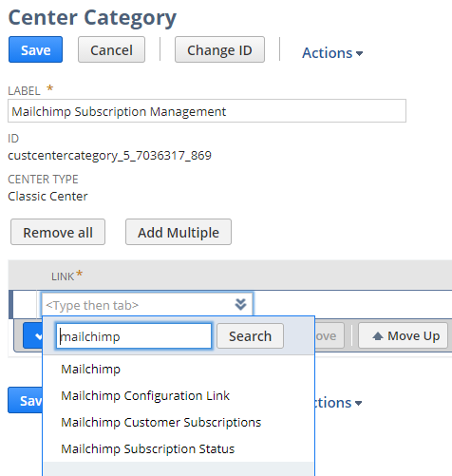The width and height of the screenshot is (452, 476).
Task: Cancel the Center Category edit
Action: [x=111, y=49]
